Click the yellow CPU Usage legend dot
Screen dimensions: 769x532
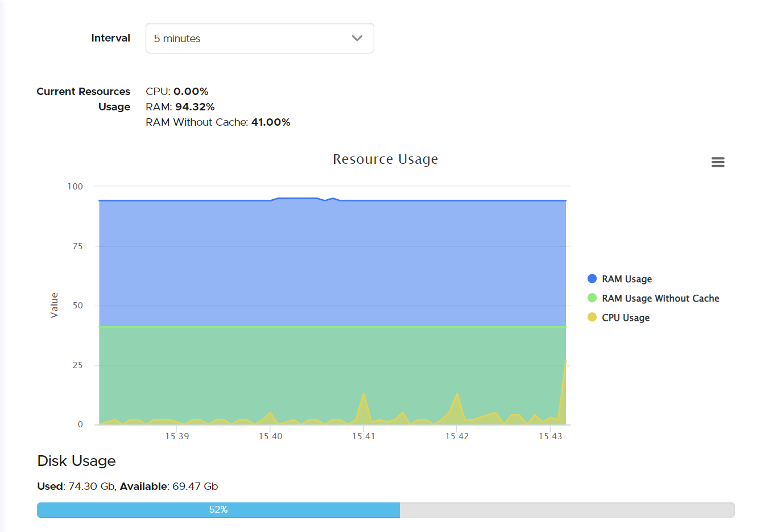pos(592,317)
